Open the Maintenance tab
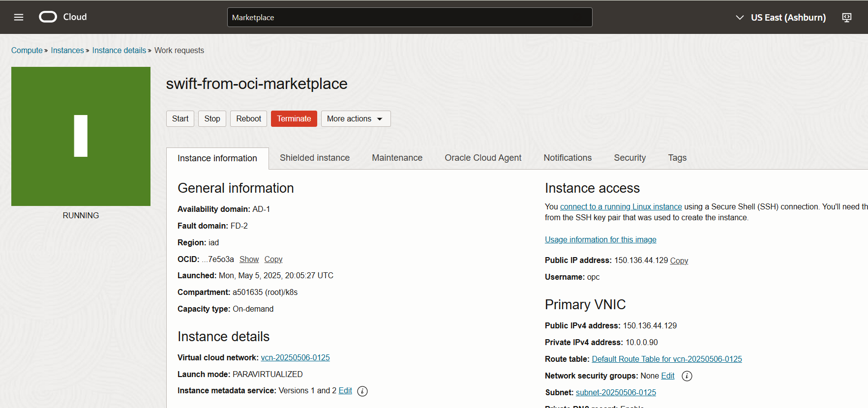 [x=397, y=158]
